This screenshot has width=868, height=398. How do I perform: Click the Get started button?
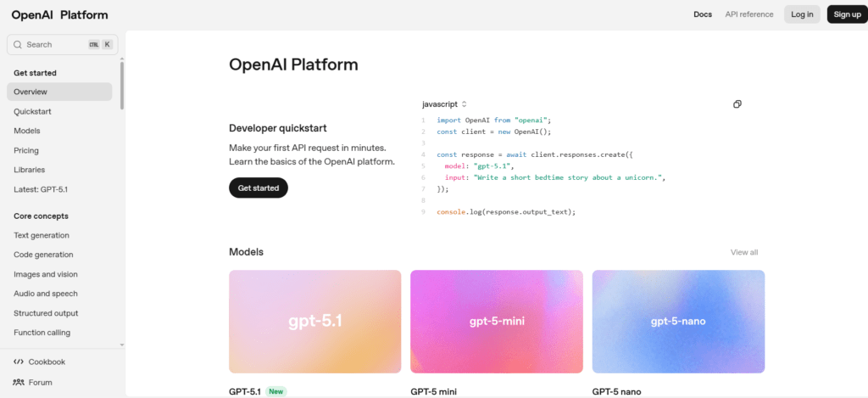(259, 188)
